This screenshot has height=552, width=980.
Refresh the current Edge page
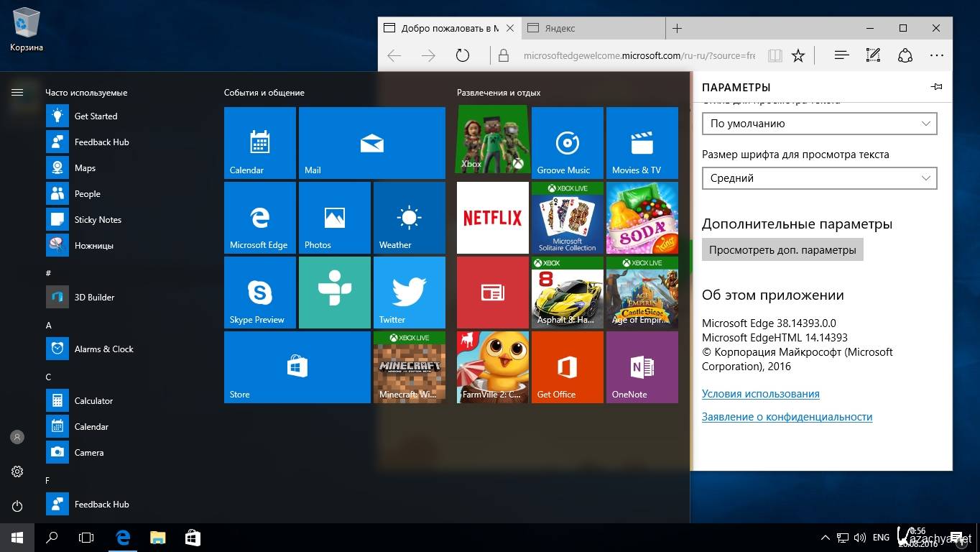463,55
